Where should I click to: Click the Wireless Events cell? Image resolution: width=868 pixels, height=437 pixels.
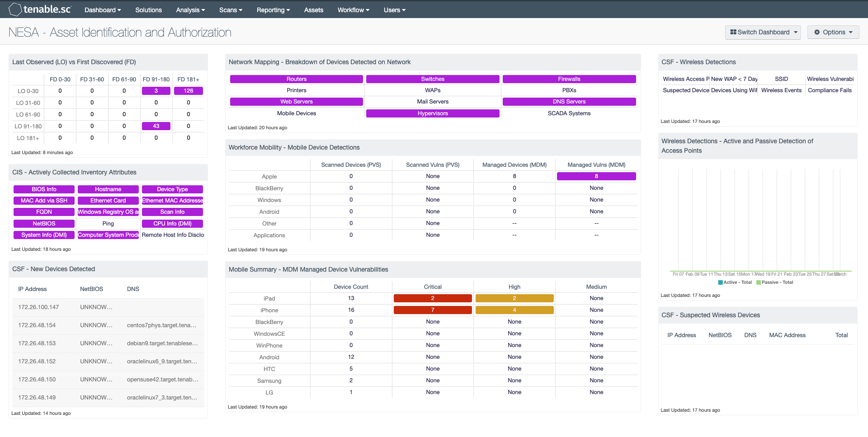(x=781, y=90)
